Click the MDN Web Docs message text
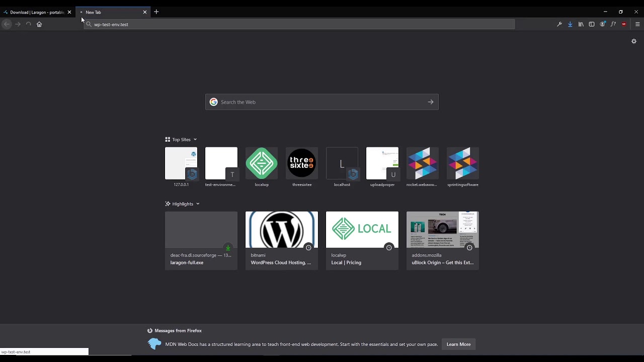Screen dimensions: 644x362 [x=301, y=344]
